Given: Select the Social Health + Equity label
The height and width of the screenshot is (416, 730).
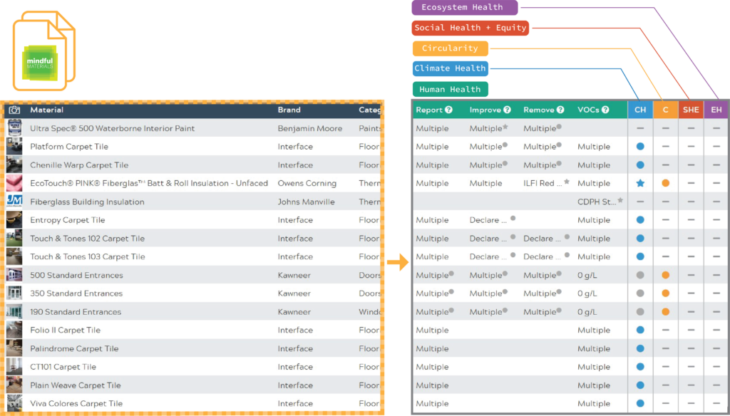Looking at the screenshot, I should pos(470,28).
